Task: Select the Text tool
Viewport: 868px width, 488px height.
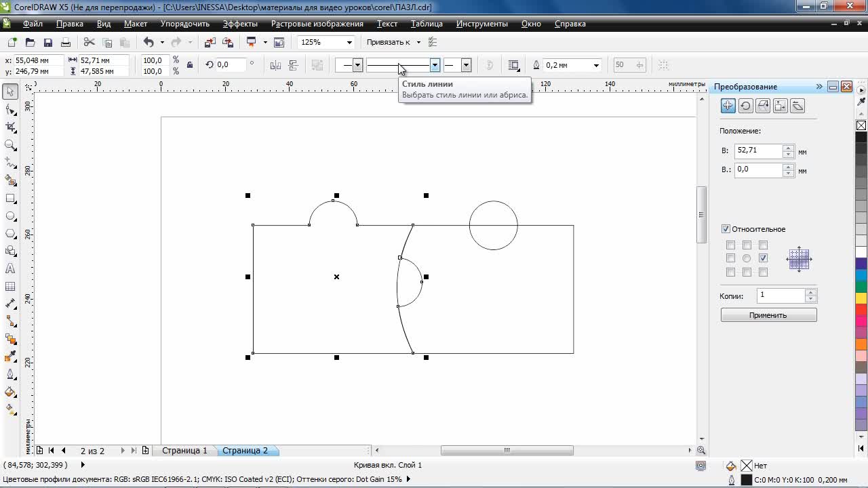Action: pos(10,268)
